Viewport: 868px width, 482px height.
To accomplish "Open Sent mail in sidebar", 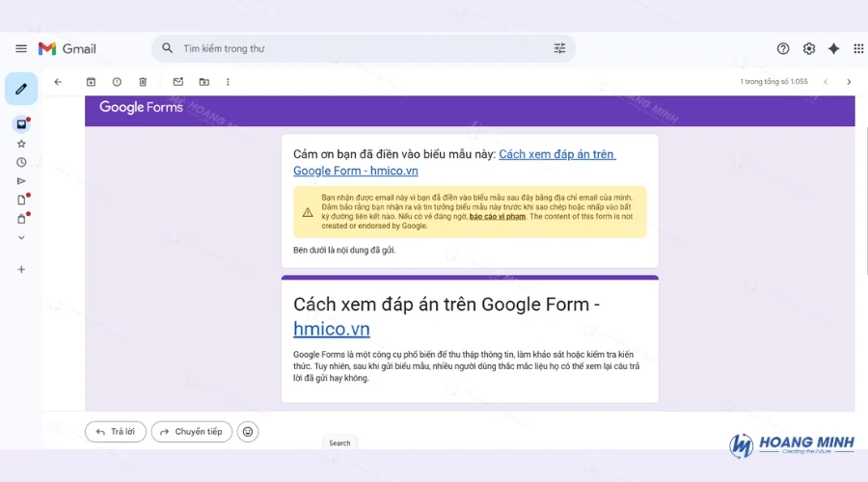I will (x=21, y=181).
